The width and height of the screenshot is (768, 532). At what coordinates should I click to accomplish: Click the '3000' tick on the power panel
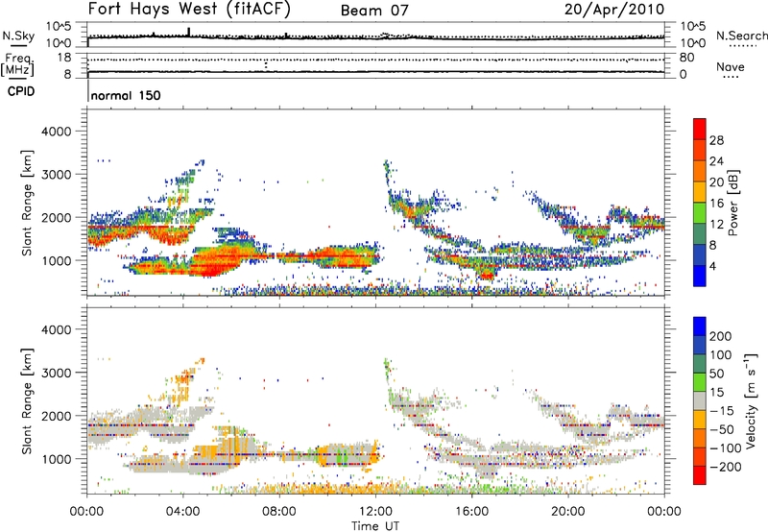(x=57, y=175)
